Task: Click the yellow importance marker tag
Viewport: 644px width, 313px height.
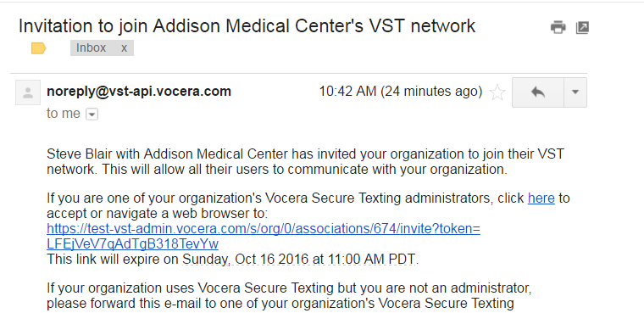Action: pos(39,48)
